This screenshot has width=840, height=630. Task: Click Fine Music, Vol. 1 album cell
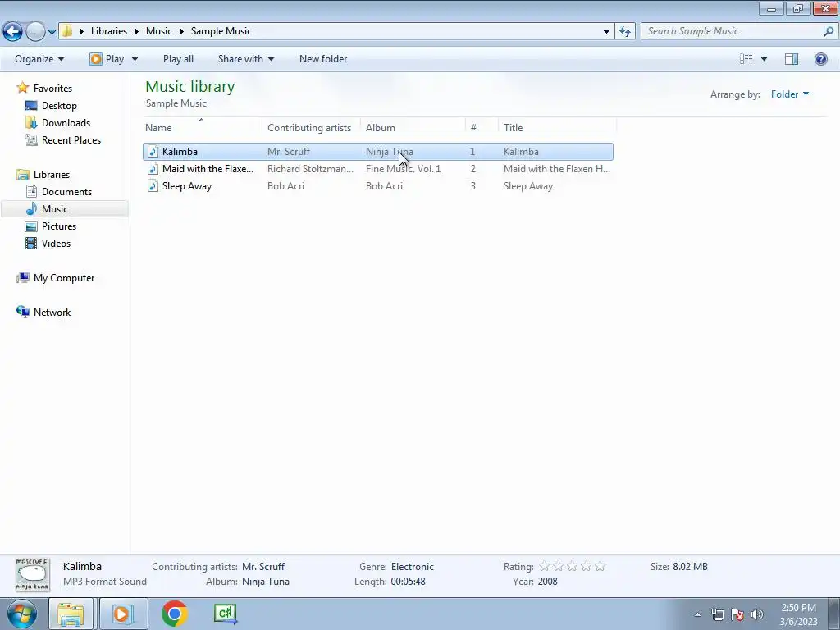point(404,169)
